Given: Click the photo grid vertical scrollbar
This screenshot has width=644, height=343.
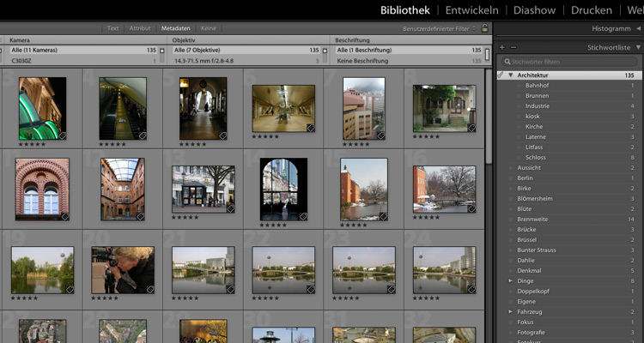Looking at the screenshot, I should coord(489,117).
